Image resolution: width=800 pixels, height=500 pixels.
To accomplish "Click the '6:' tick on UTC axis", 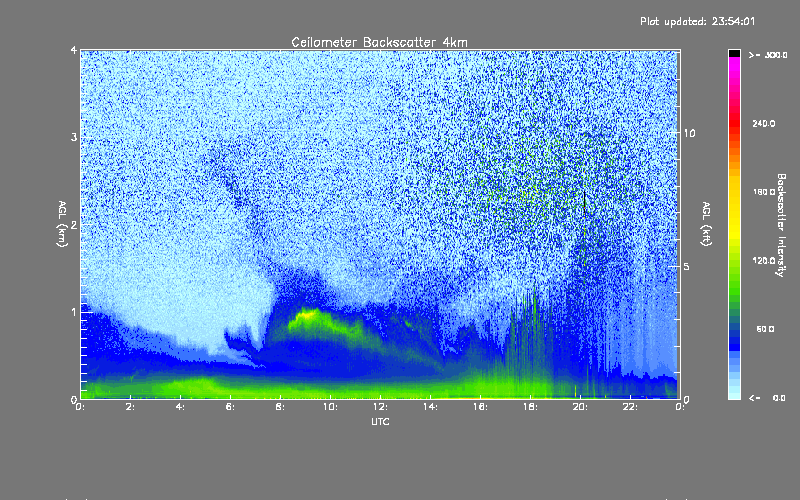I will pos(231,407).
